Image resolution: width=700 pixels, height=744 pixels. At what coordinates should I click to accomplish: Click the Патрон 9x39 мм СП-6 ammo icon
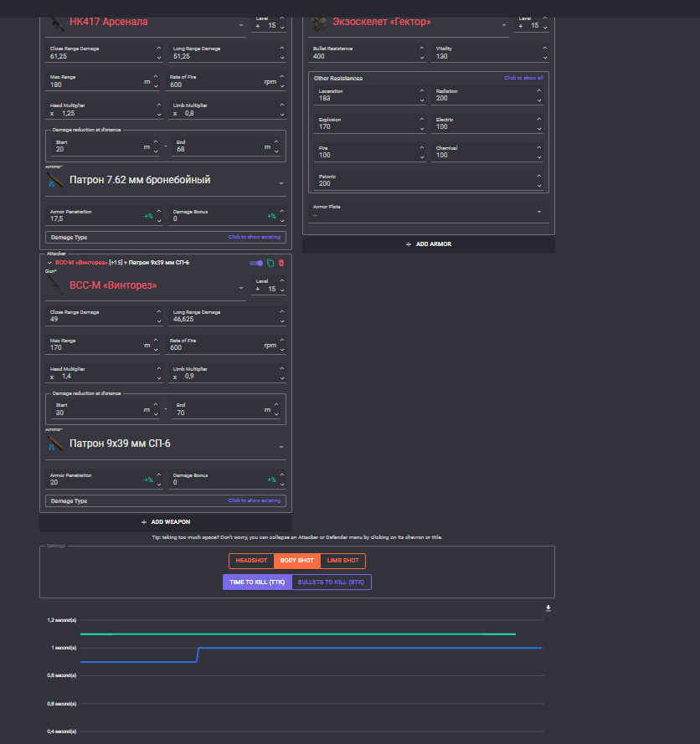pos(55,444)
